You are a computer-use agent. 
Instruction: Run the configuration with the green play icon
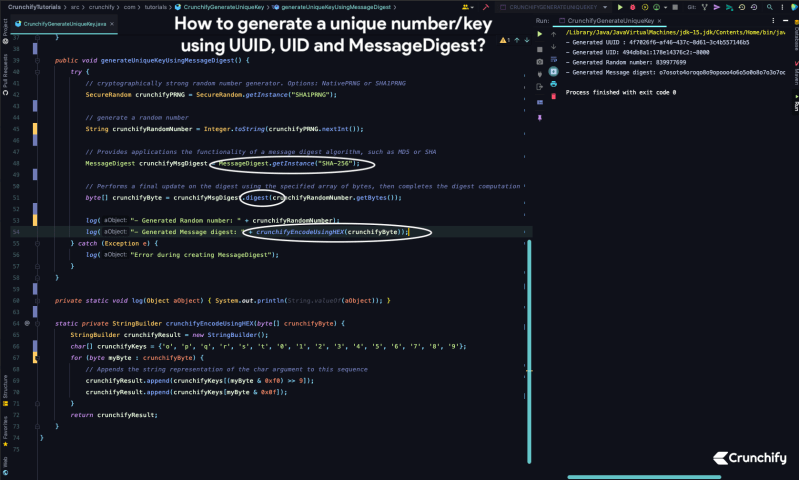click(620, 7)
